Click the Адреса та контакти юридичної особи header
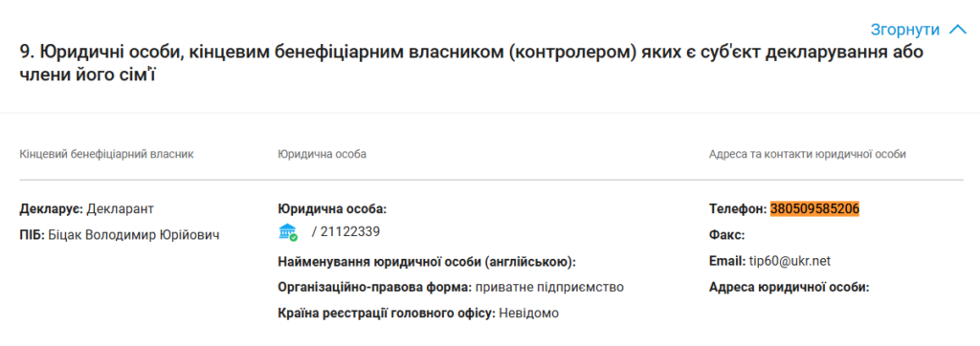Screen dimensions: 980x346 pyautogui.click(x=808, y=154)
